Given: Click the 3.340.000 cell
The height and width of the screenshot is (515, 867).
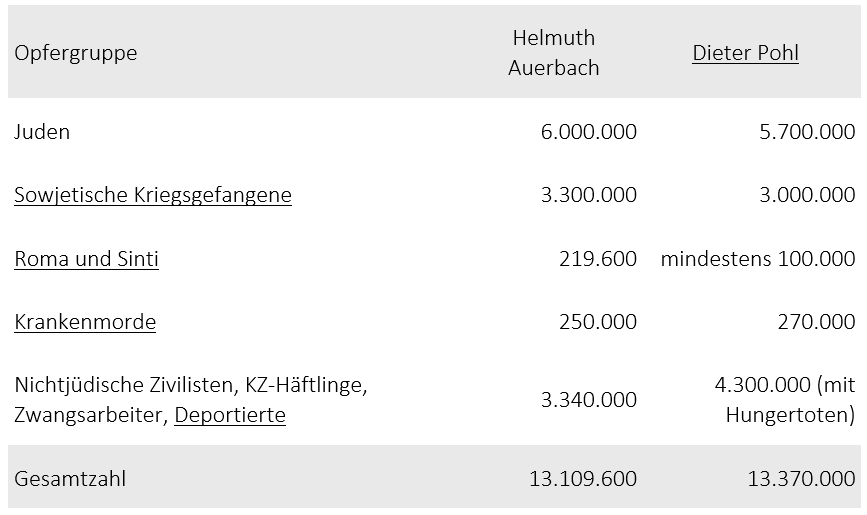Looking at the screenshot, I should tap(588, 400).
